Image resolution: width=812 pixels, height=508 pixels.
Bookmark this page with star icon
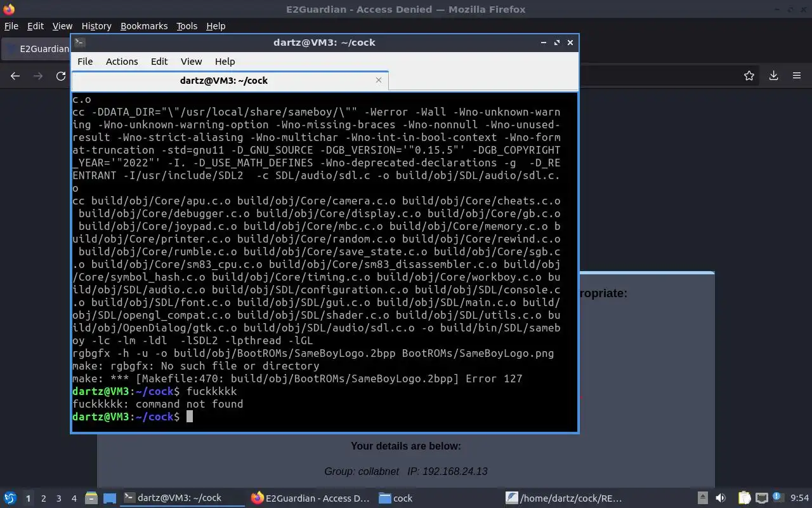click(x=749, y=76)
